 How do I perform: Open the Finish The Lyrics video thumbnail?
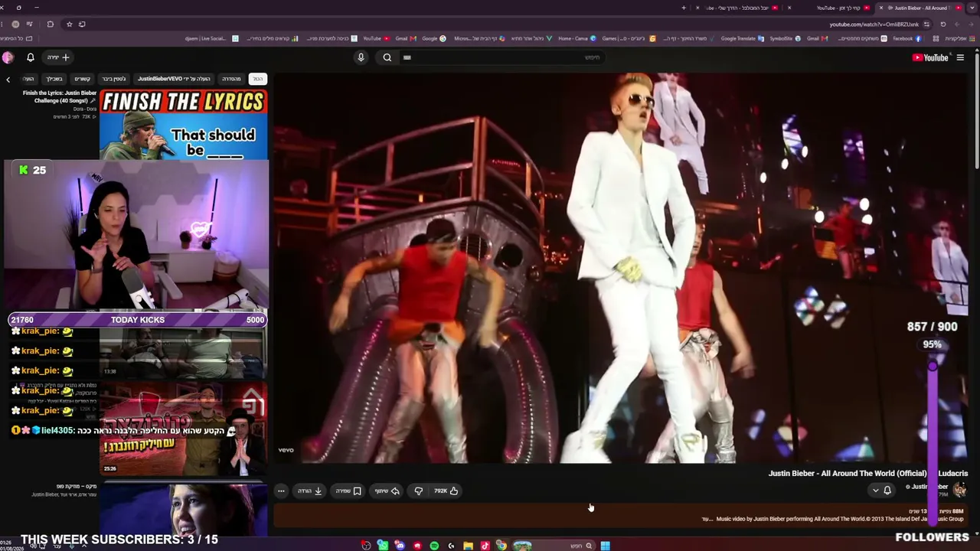pos(184,125)
